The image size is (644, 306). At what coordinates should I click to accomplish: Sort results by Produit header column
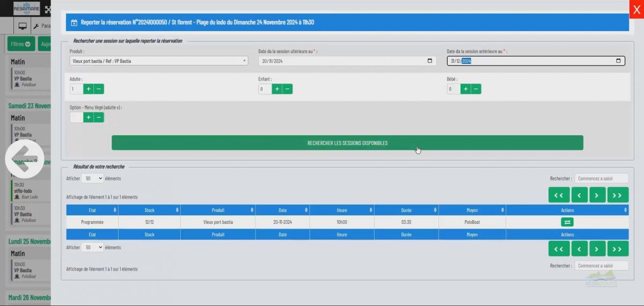[x=218, y=210]
